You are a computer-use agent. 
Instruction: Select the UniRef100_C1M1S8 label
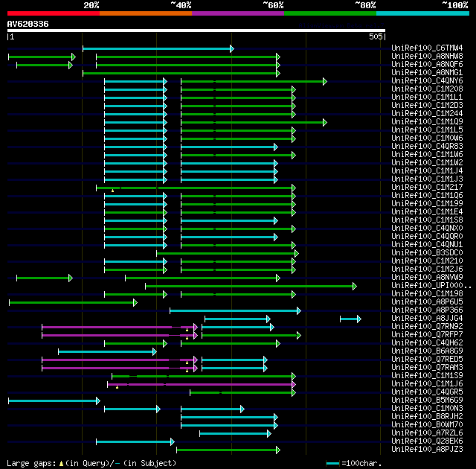click(x=427, y=220)
